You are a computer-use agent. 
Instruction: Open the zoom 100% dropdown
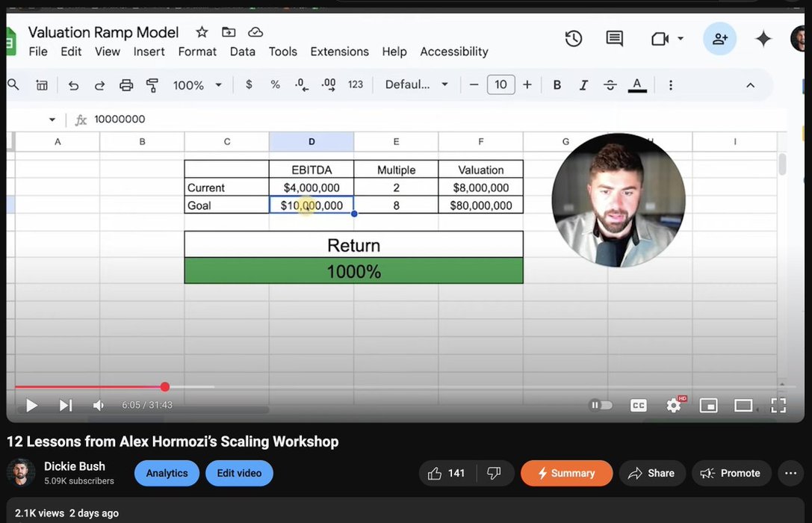tap(197, 85)
